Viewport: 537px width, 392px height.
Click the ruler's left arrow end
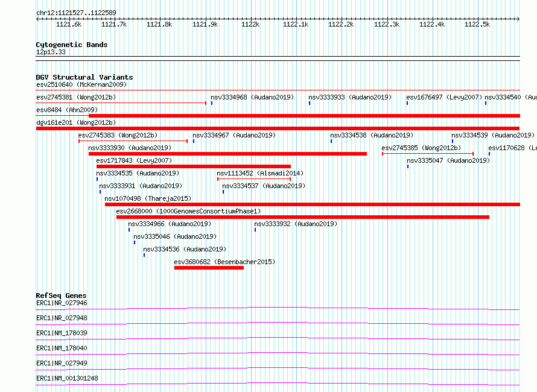pyautogui.click(x=37, y=19)
